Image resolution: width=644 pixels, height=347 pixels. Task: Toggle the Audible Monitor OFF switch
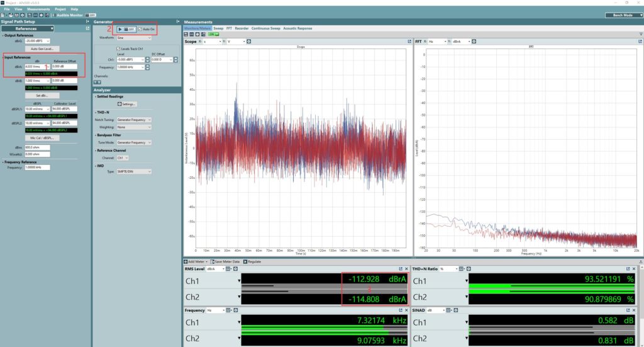91,14
